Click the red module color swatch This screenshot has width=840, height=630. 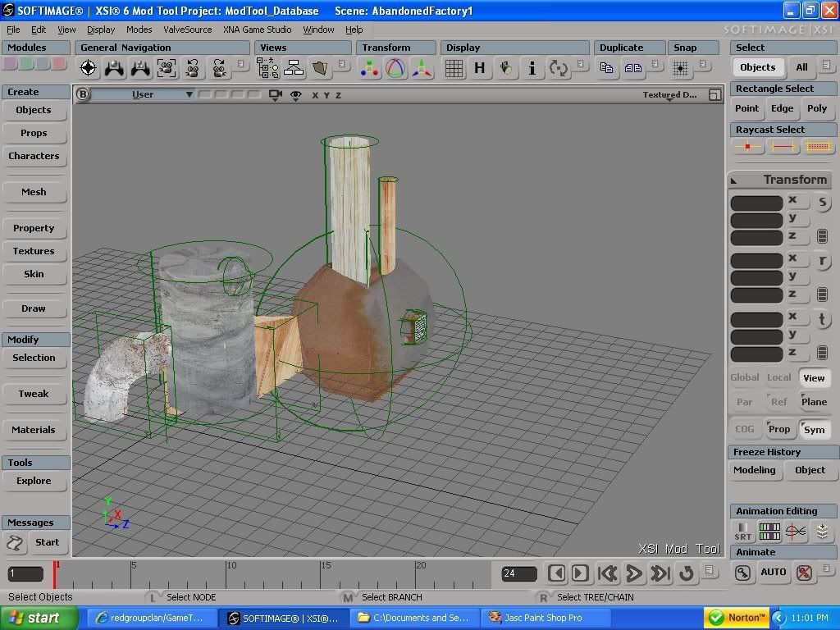(59, 64)
